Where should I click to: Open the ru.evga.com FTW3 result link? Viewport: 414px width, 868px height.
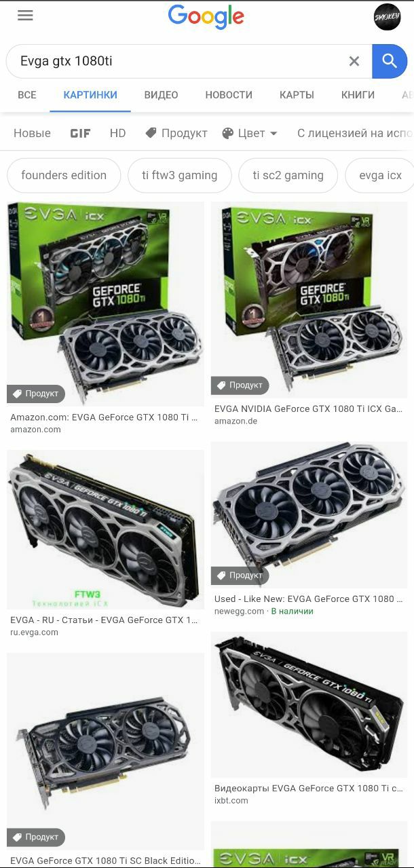click(x=104, y=620)
